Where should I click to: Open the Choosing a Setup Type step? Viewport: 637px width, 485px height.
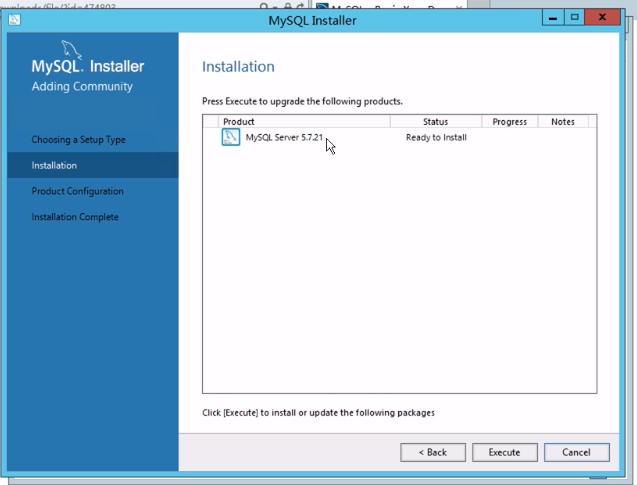pos(78,140)
